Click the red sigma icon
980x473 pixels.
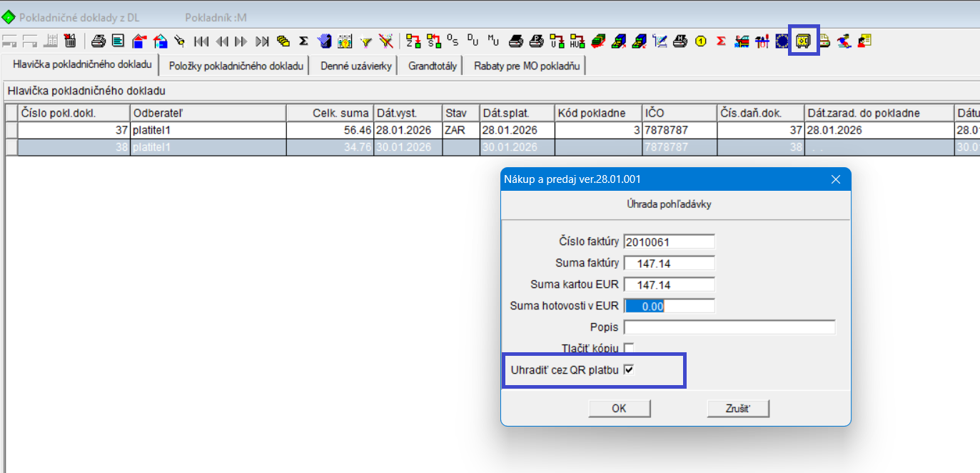pos(721,41)
